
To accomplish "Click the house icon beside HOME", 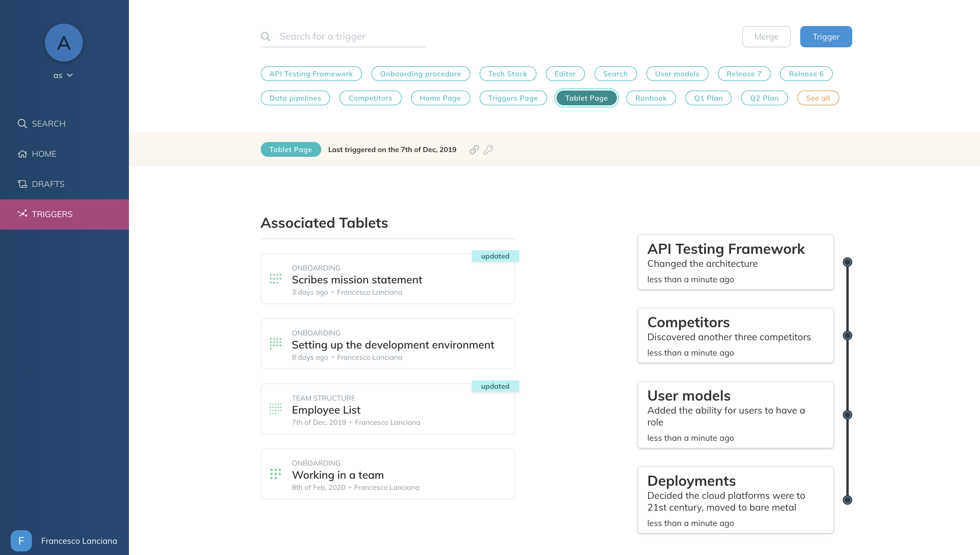I will tap(22, 154).
